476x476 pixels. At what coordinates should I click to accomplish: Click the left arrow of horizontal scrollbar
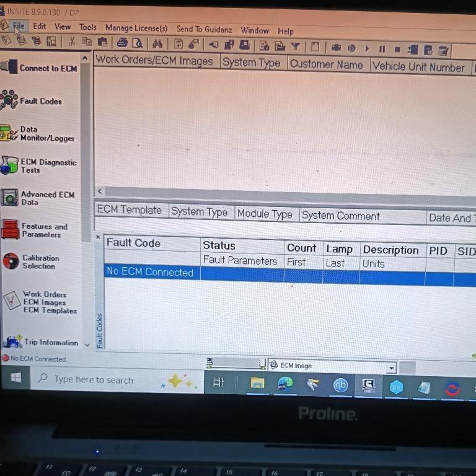[x=100, y=191]
